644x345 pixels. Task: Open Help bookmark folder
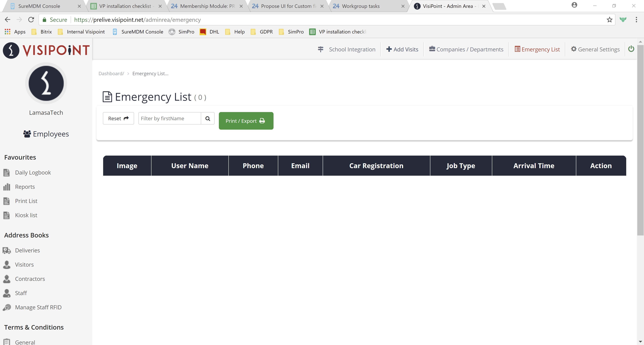(x=235, y=32)
